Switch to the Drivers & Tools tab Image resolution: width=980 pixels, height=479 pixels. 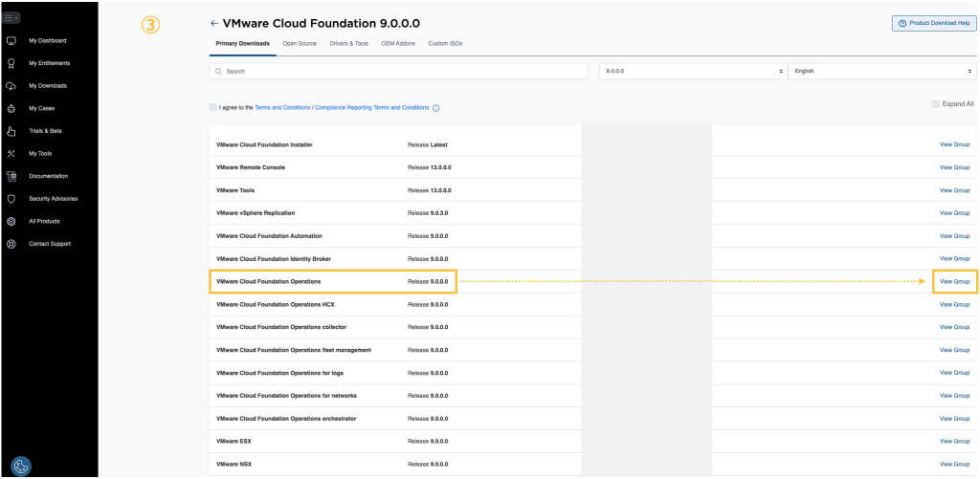point(348,44)
